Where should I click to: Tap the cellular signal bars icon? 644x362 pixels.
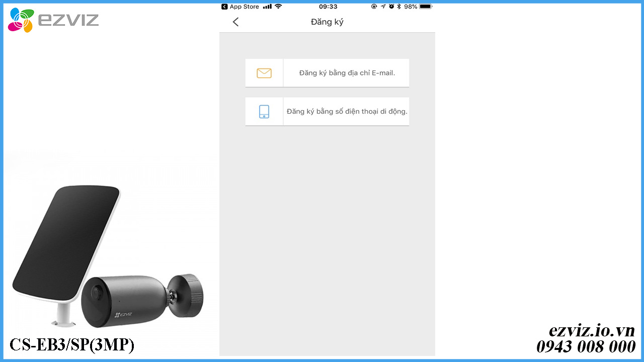(x=267, y=7)
